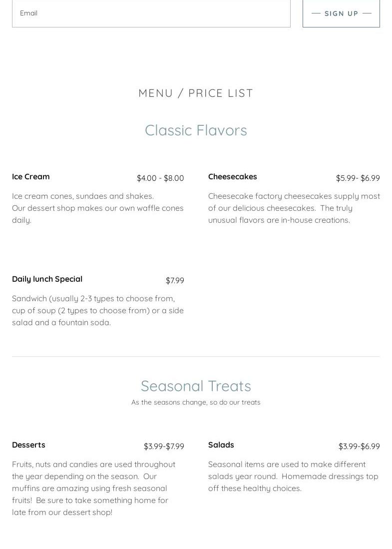Click the Seasonal Treats heading

click(x=196, y=386)
